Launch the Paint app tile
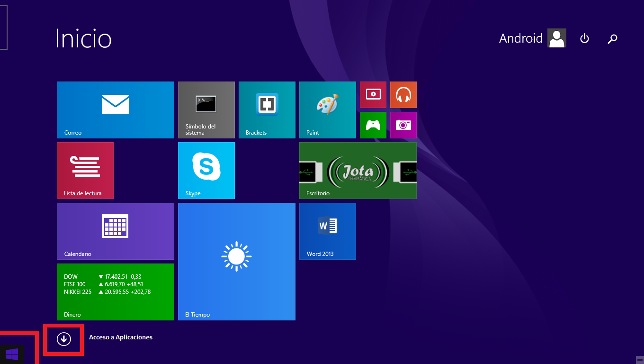This screenshot has width=644, height=364. pyautogui.click(x=327, y=109)
